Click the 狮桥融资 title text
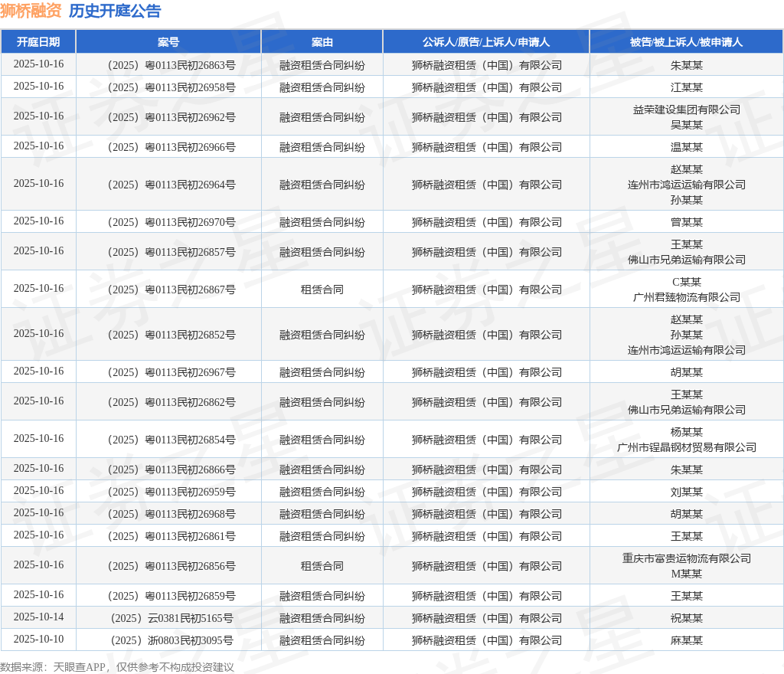 pyautogui.click(x=31, y=11)
